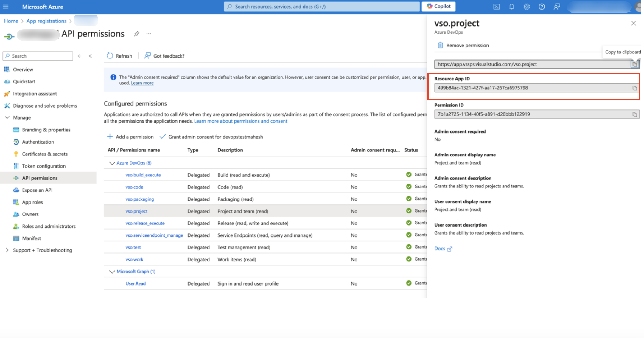Grant admin consent for devopstestmahesh
The width and height of the screenshot is (644, 338).
tap(211, 137)
